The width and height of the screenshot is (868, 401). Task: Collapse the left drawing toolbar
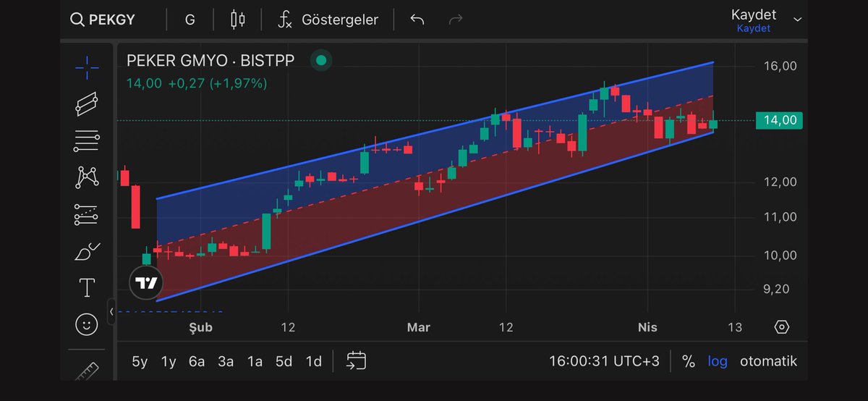pyautogui.click(x=111, y=311)
